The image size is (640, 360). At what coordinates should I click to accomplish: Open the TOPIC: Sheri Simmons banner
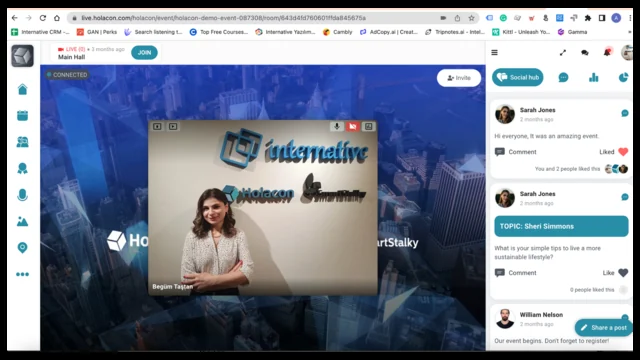tap(561, 226)
